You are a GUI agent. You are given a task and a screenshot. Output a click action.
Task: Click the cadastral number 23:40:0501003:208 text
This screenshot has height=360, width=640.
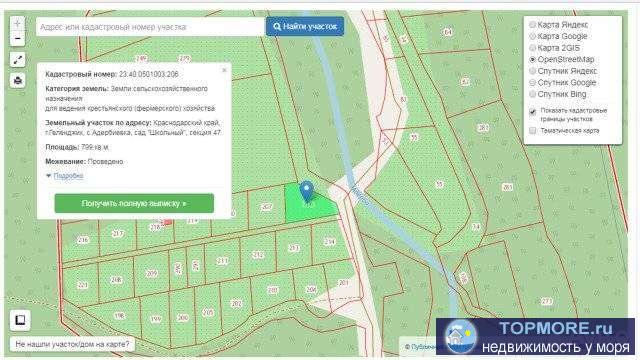point(149,74)
